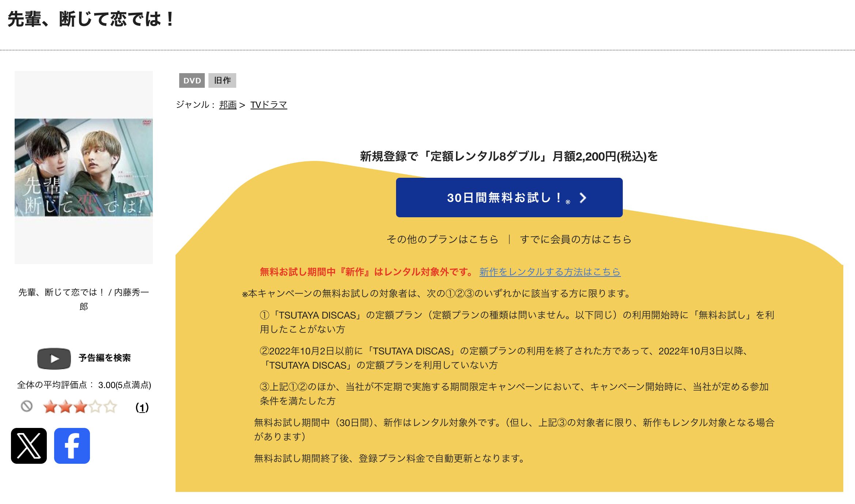Click the ※本キャンペーンの無料お試しの対象者 line
Viewport: 855px width, 504px height.
pos(436,293)
